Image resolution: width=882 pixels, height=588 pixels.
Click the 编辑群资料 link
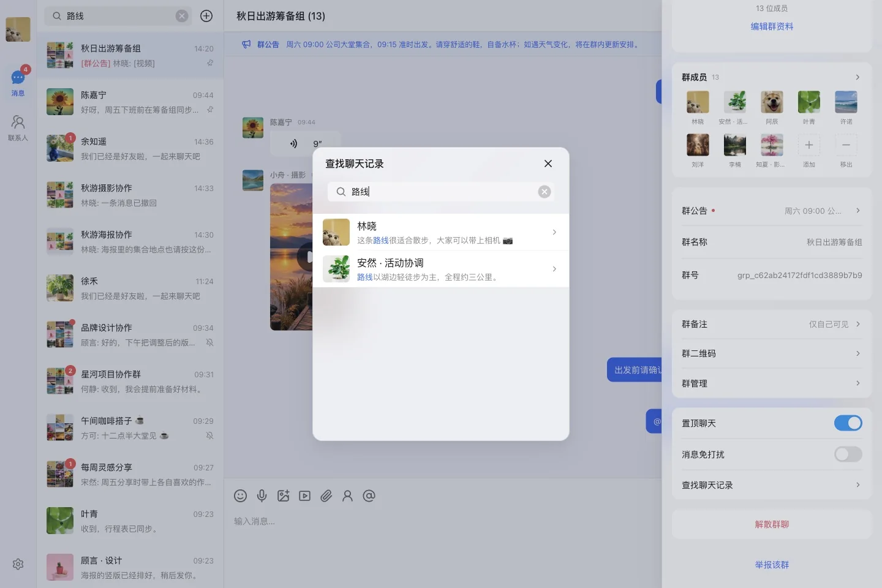click(x=772, y=26)
